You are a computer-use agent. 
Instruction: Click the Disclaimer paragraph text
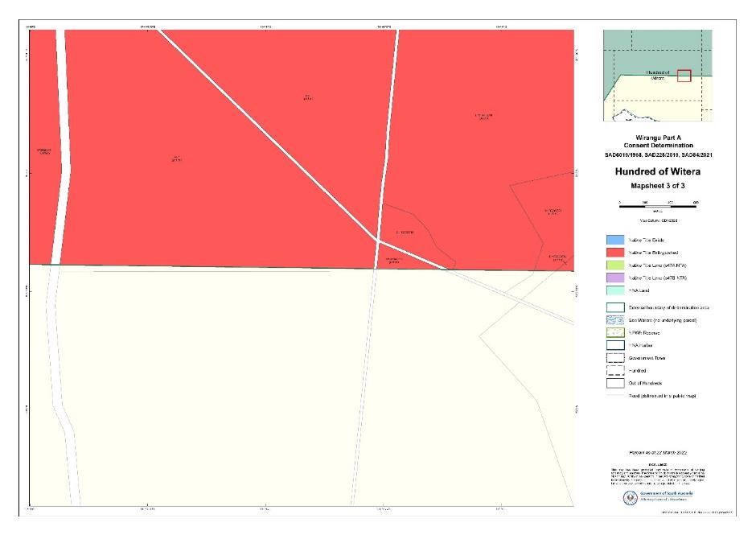(658, 475)
